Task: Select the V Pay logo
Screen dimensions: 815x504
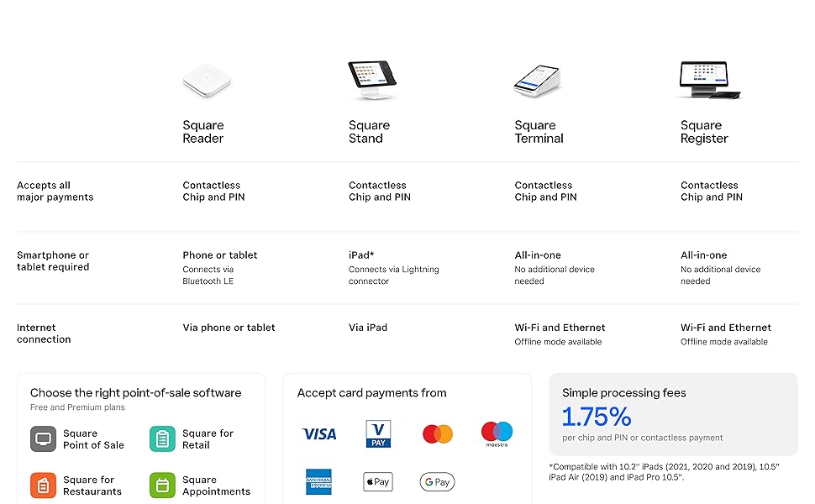Action: [378, 433]
